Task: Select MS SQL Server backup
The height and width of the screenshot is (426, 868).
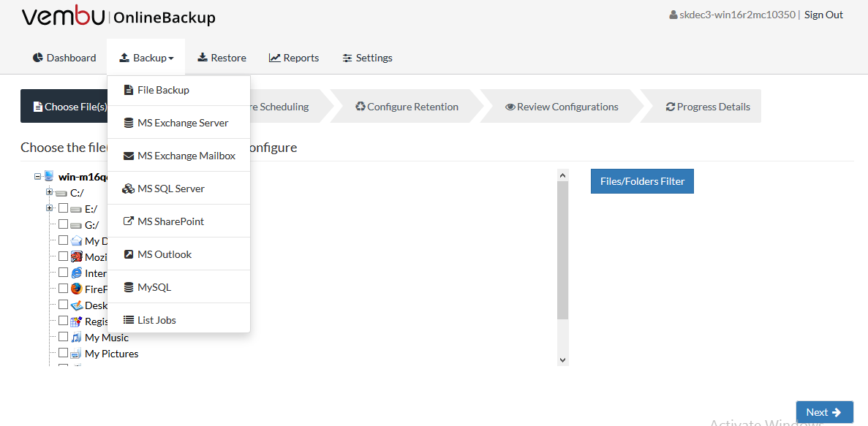Action: point(179,189)
